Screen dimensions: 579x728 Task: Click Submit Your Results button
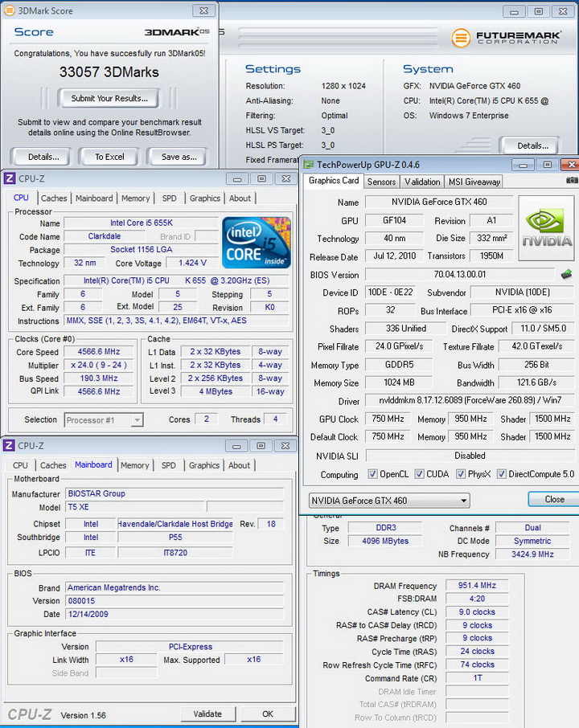[x=109, y=98]
